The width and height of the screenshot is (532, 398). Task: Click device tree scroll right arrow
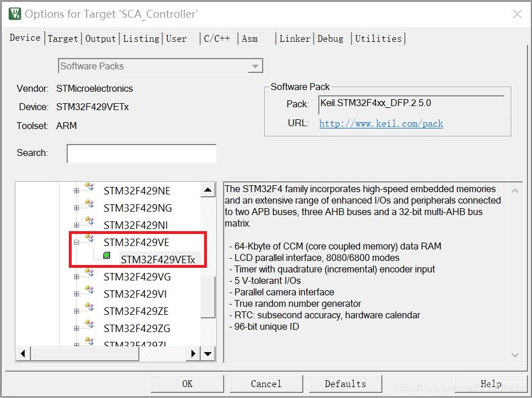[x=193, y=354]
